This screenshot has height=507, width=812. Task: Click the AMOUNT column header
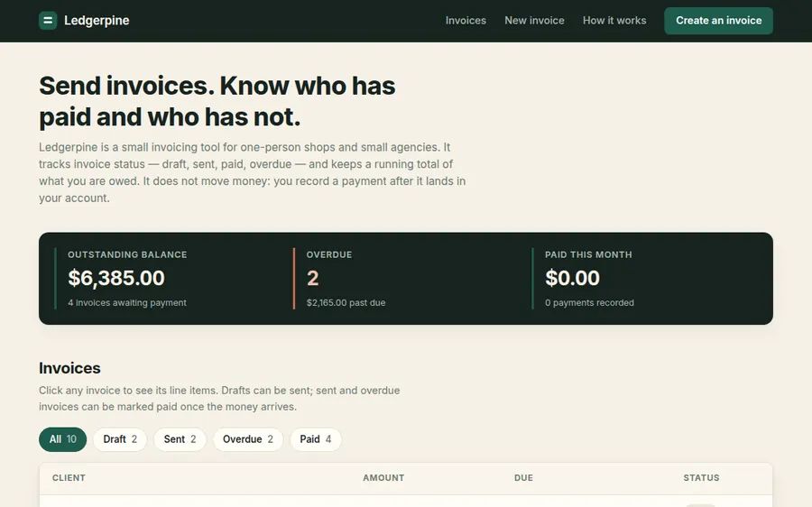383,477
